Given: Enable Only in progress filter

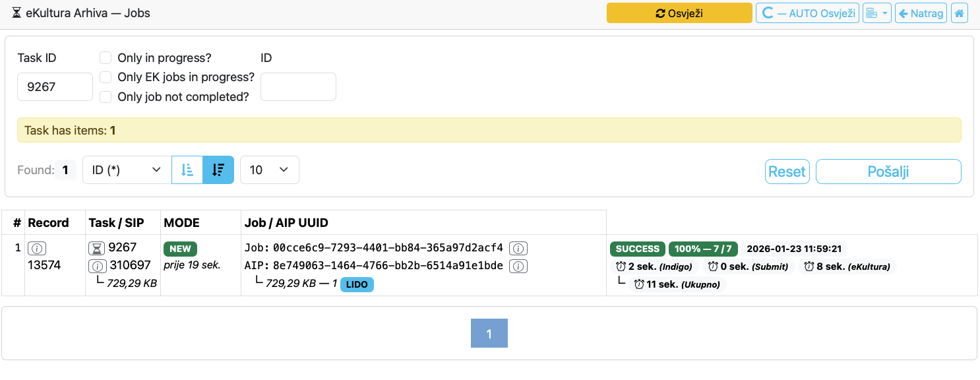Looking at the screenshot, I should (x=106, y=57).
